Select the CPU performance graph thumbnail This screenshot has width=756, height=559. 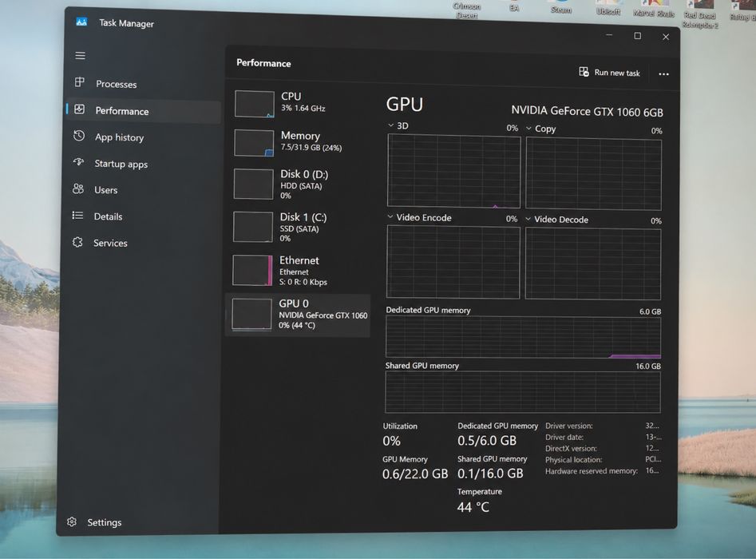click(x=255, y=104)
